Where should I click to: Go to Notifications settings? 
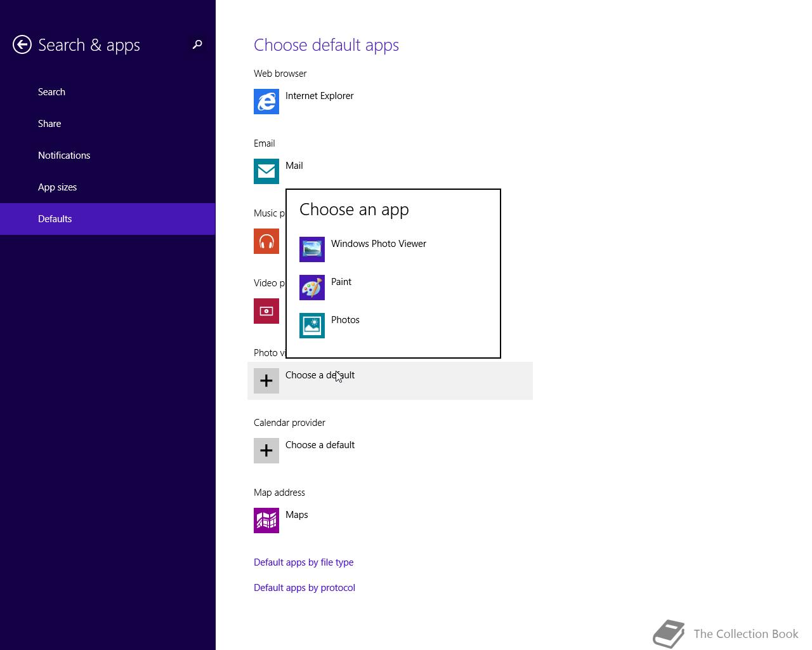coord(108,156)
